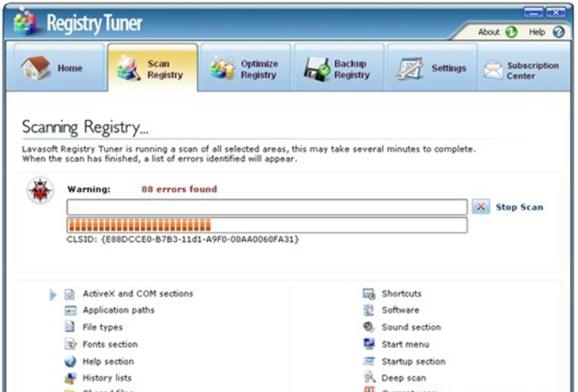Image resolution: width=578 pixels, height=392 pixels.
Task: Click the wrench Settings icon
Action: (x=410, y=69)
